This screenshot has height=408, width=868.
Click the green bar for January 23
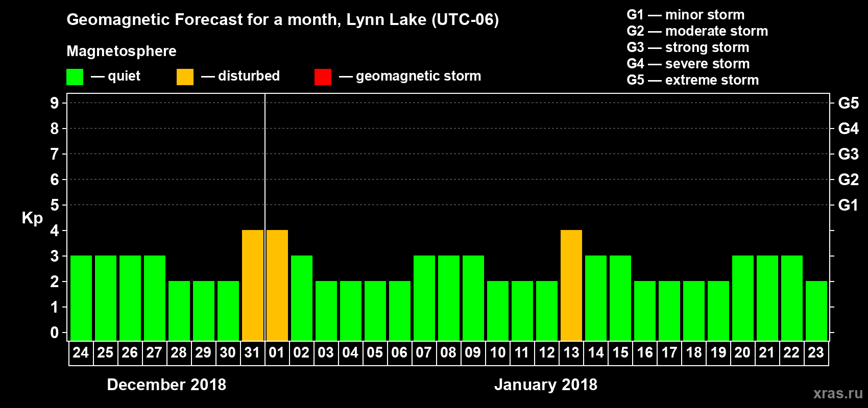tap(816, 311)
